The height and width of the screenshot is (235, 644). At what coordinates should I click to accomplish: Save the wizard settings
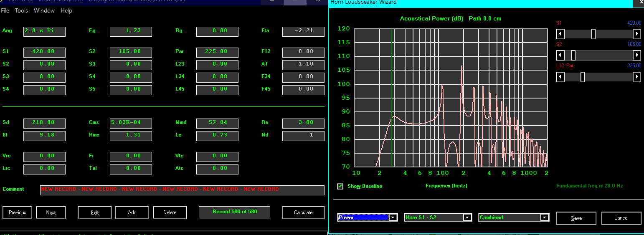pyautogui.click(x=576, y=218)
